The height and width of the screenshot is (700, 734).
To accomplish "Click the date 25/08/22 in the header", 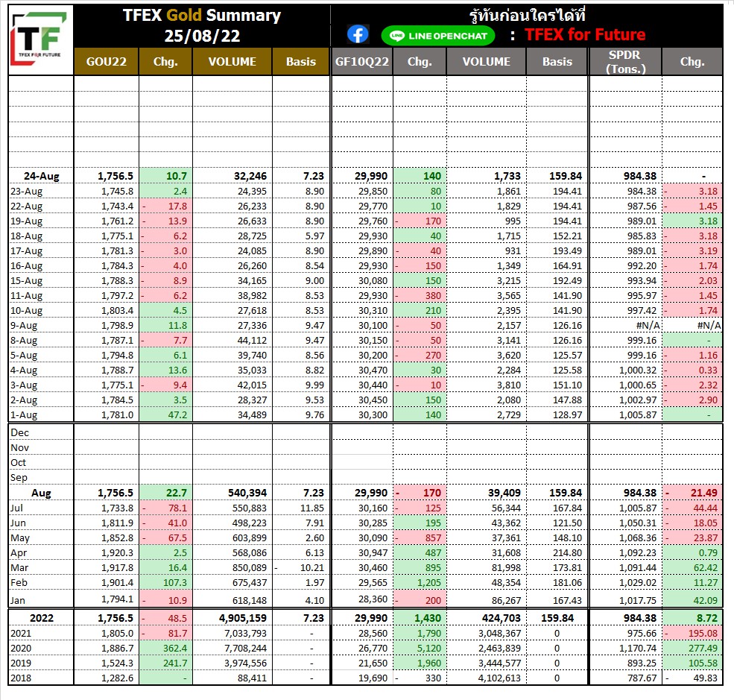I will (x=202, y=36).
